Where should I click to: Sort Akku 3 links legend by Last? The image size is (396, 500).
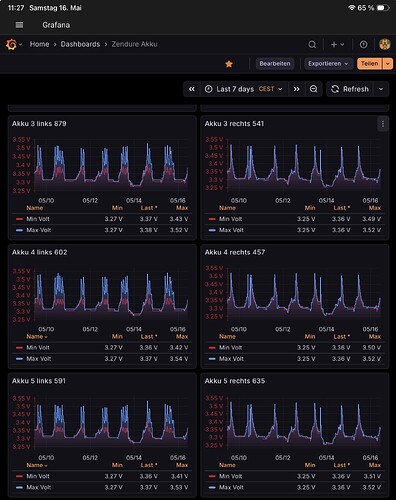tap(149, 208)
